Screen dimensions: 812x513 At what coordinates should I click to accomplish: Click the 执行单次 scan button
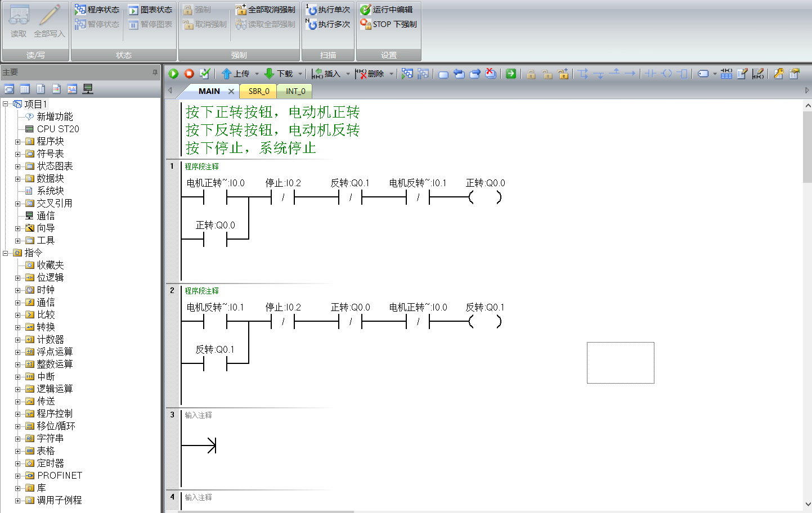[329, 10]
